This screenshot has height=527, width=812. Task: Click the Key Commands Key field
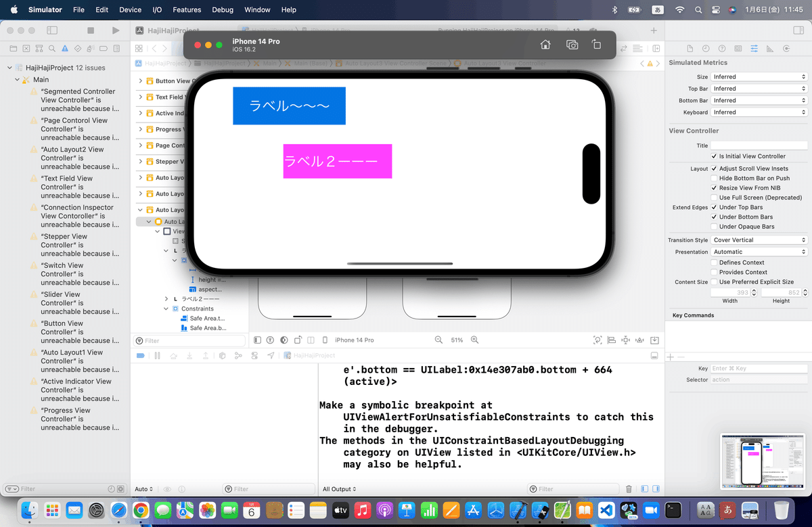tap(759, 369)
